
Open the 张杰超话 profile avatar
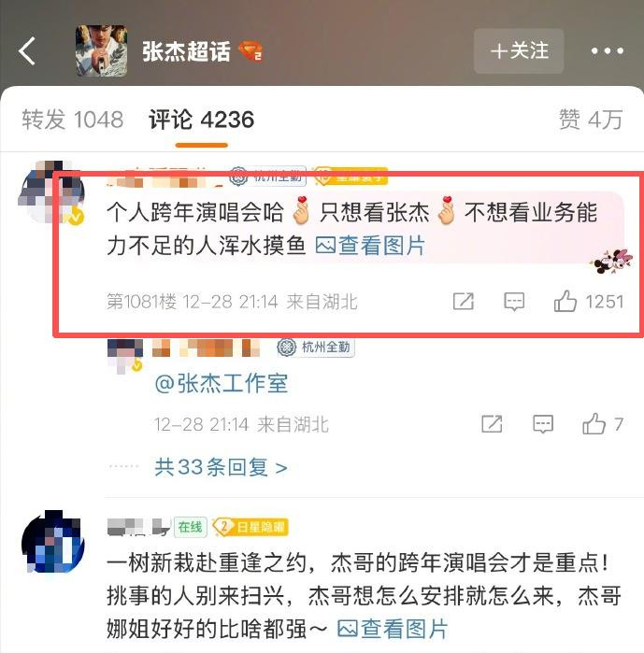(102, 50)
